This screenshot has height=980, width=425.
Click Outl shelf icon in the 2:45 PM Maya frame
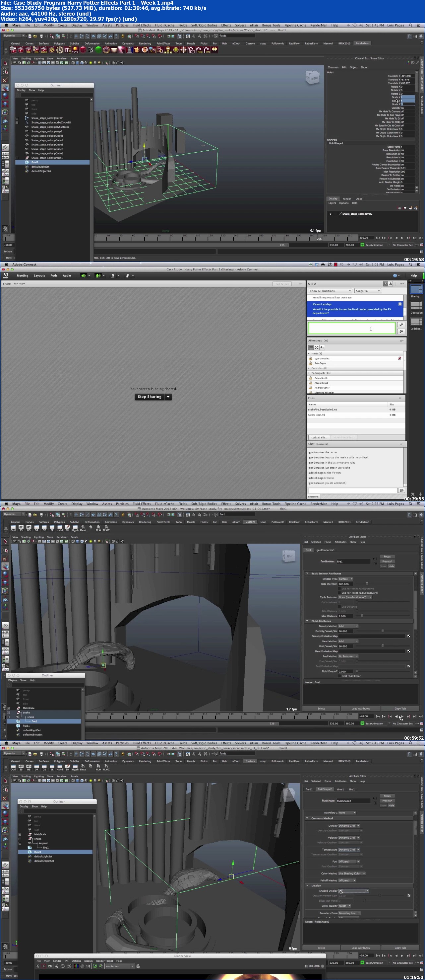[13, 767]
